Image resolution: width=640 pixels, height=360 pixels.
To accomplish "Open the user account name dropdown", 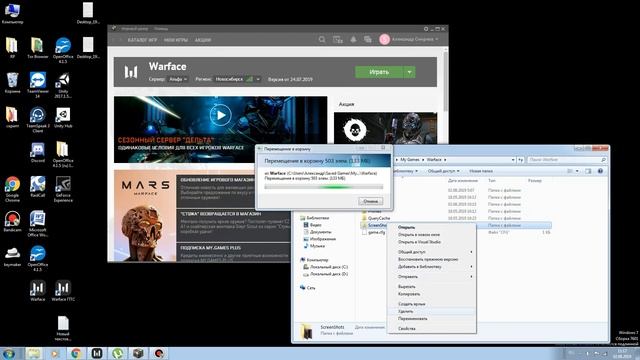I will tap(415, 39).
